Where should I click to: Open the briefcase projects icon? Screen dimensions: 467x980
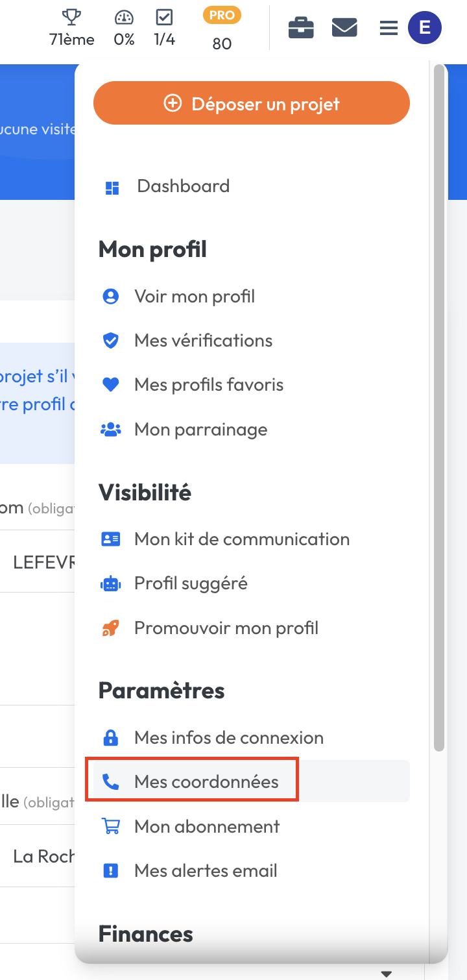(301, 28)
